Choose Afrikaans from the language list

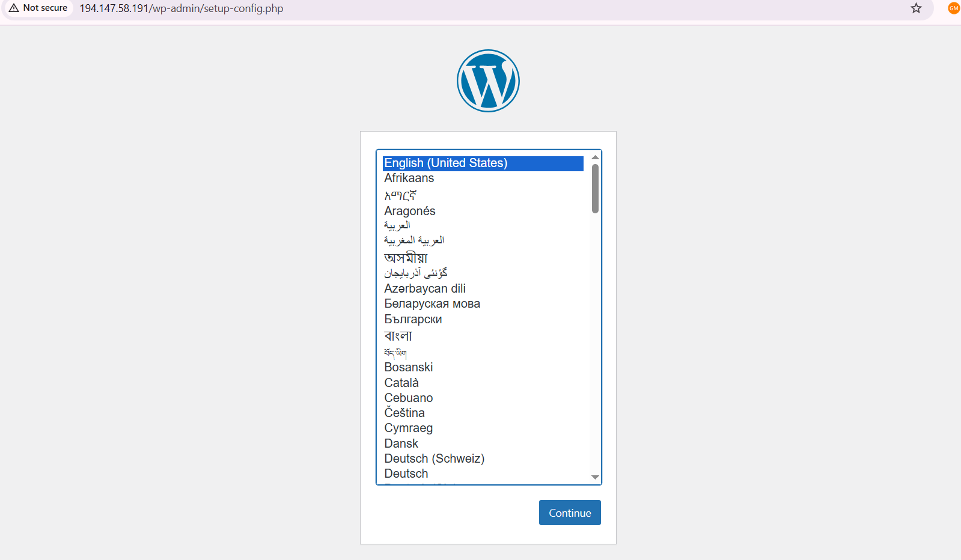(483, 178)
